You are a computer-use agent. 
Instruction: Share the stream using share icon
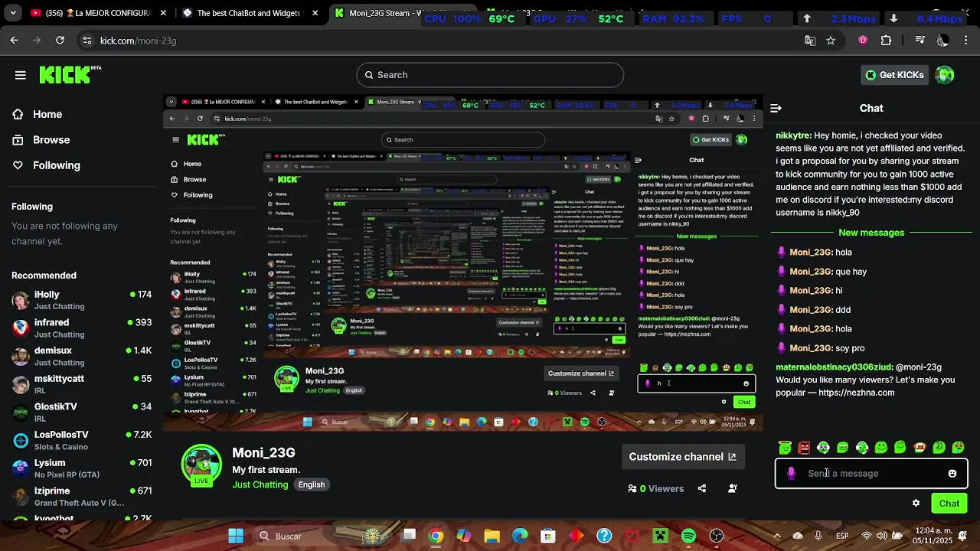[x=702, y=488]
